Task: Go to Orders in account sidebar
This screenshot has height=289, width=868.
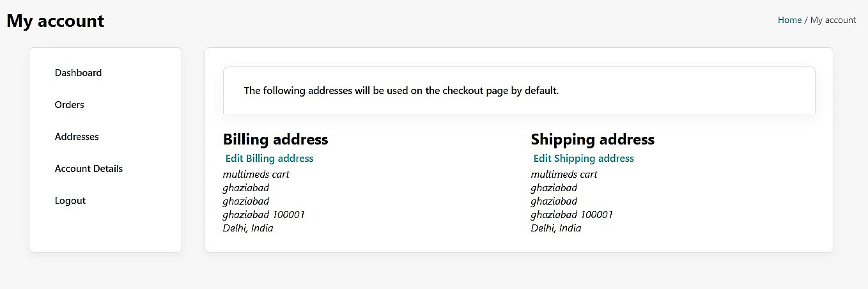Action: [x=69, y=105]
